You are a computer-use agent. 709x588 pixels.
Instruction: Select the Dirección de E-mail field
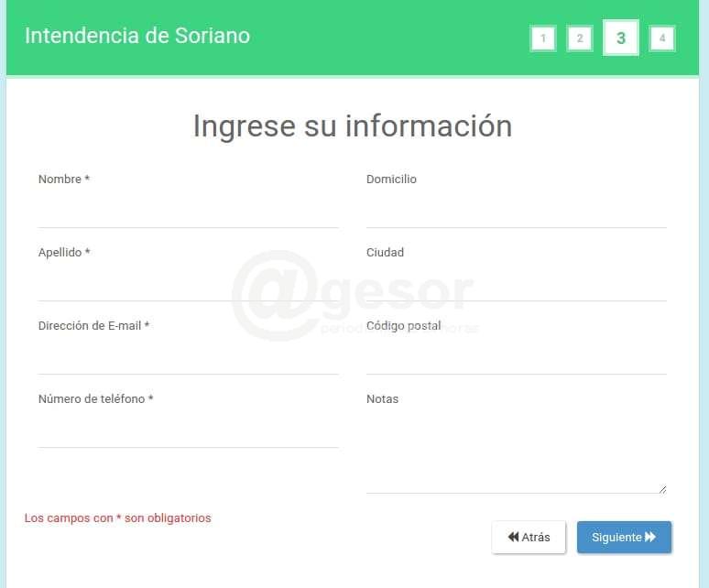[x=188, y=358]
